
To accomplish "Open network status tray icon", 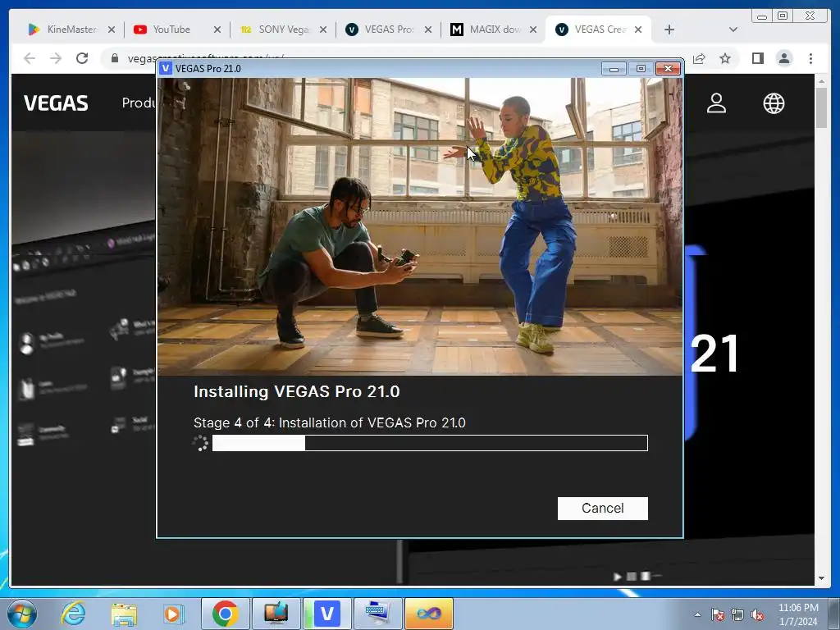I will tap(737, 614).
